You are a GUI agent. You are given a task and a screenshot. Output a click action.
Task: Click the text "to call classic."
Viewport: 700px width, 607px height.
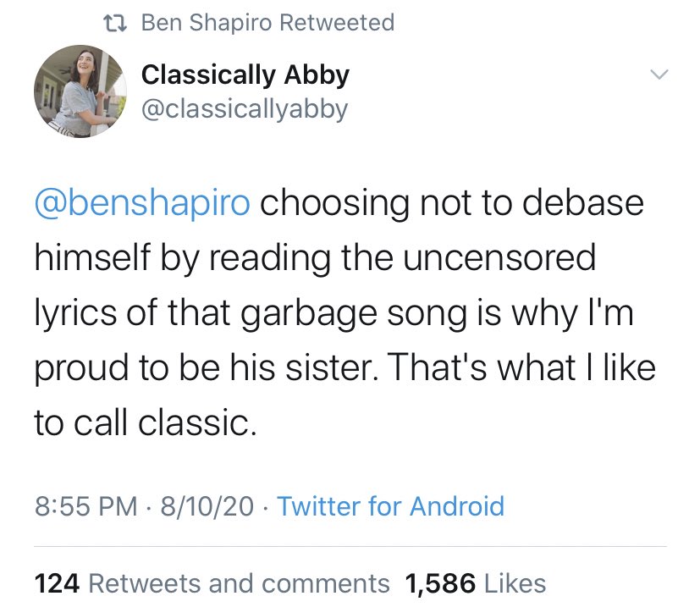point(145,422)
